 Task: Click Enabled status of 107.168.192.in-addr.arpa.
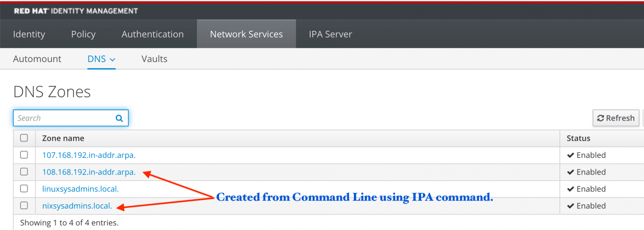pos(586,155)
